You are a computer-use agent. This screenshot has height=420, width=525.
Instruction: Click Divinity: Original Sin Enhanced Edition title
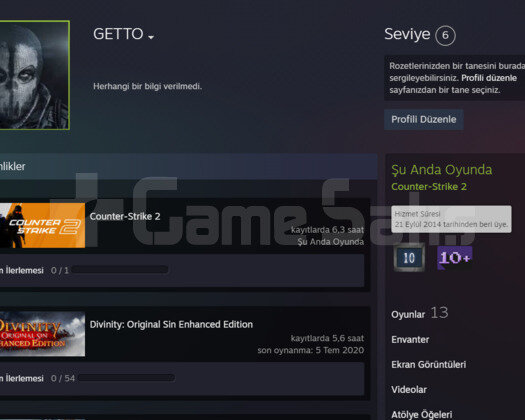tap(171, 324)
